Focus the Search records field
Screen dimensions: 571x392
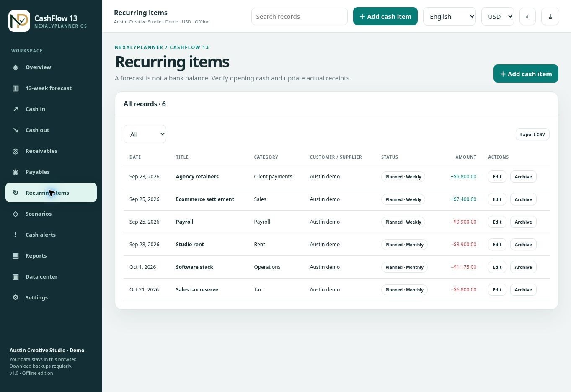[300, 16]
